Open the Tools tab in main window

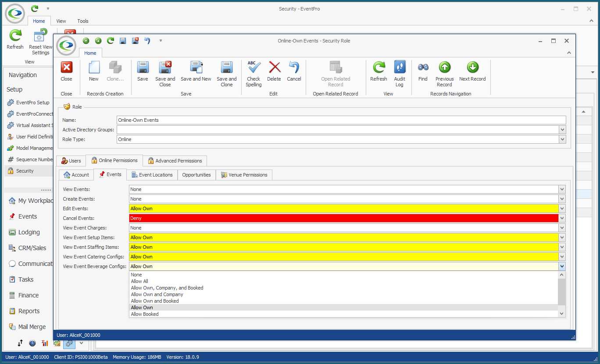click(83, 21)
